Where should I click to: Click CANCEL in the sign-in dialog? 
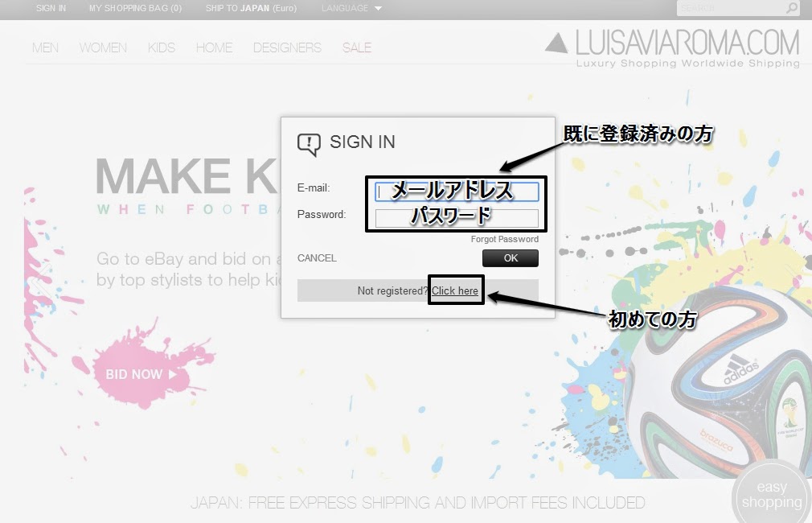317,258
